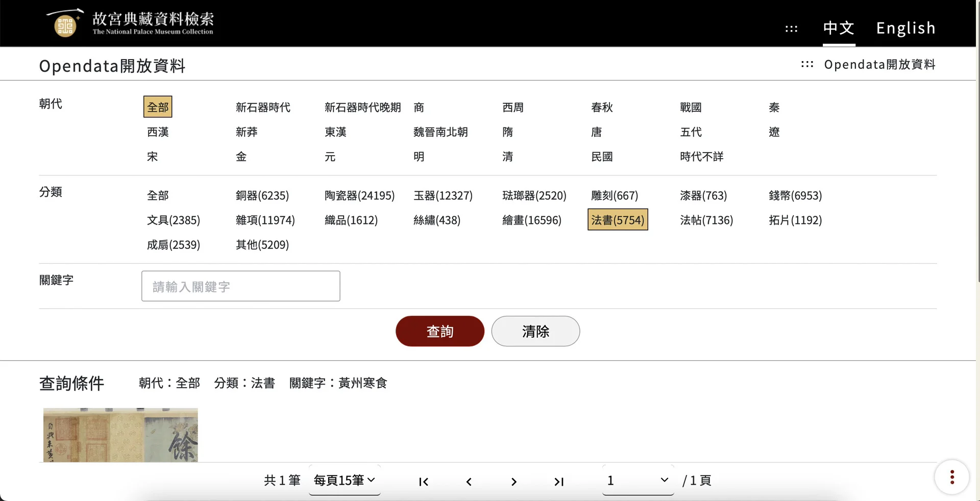Viewport: 980px width, 501px height.
Task: Open the 每頁15筆 per-page dropdown
Action: (x=345, y=480)
